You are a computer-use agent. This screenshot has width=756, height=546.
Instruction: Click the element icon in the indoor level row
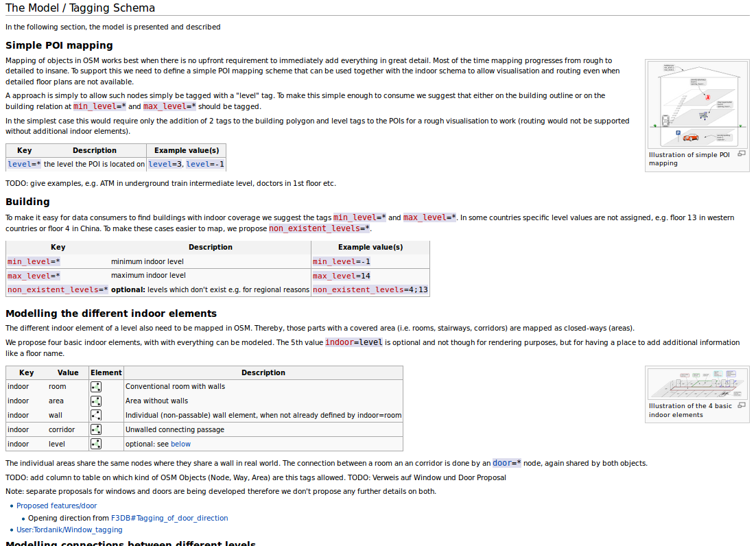(96, 444)
